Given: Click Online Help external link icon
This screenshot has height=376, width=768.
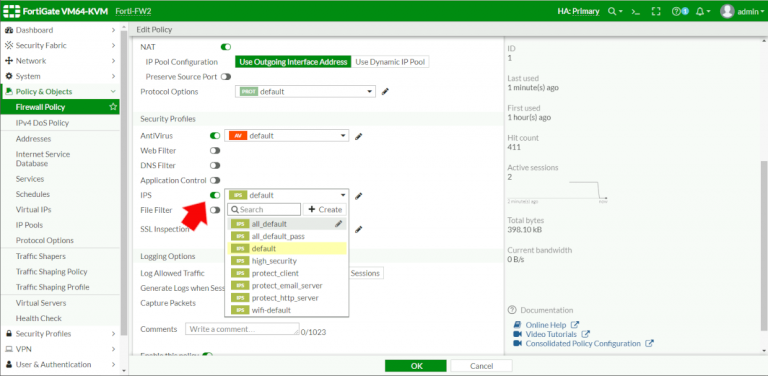Looking at the screenshot, I should pos(576,325).
